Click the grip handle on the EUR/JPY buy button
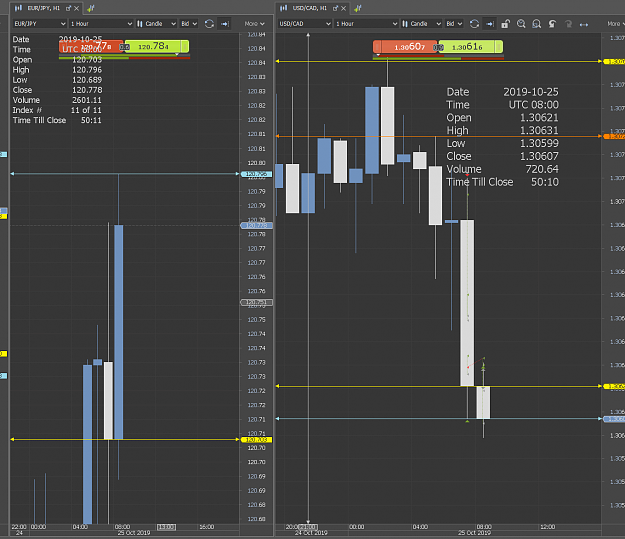This screenshot has width=625, height=539. pos(185,47)
